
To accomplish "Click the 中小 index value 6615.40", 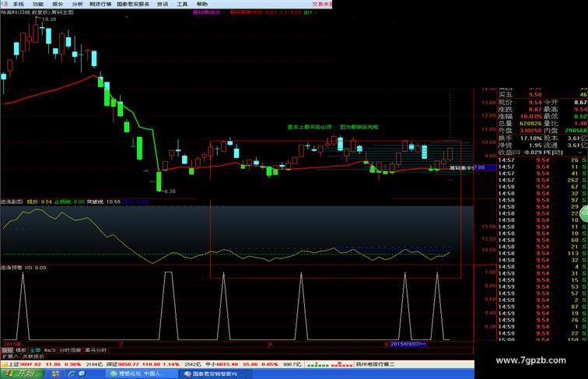I will [x=227, y=364].
